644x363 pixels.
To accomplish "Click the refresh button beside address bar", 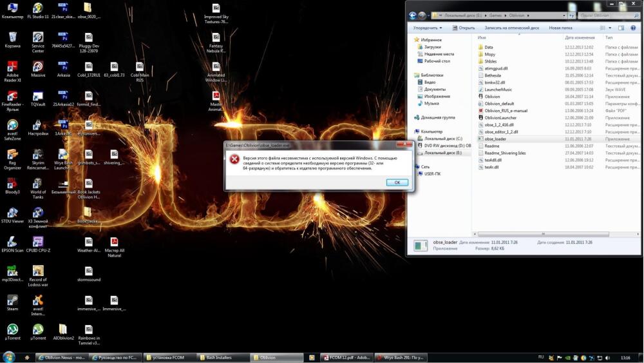I will (571, 15).
